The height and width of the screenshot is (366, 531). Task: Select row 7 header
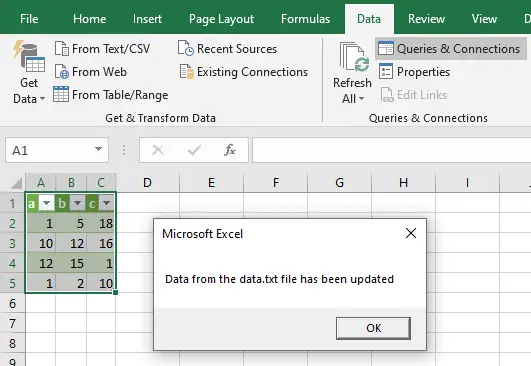coord(13,323)
